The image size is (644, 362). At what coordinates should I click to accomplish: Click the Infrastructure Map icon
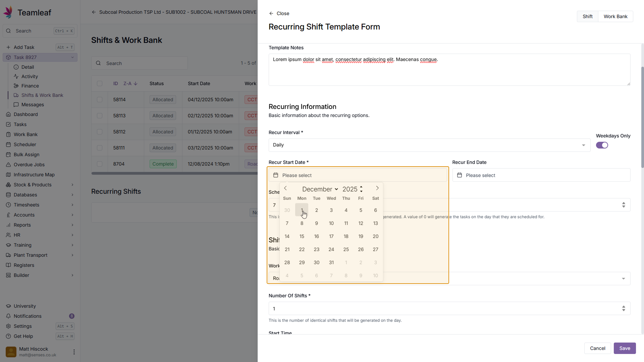click(8, 175)
